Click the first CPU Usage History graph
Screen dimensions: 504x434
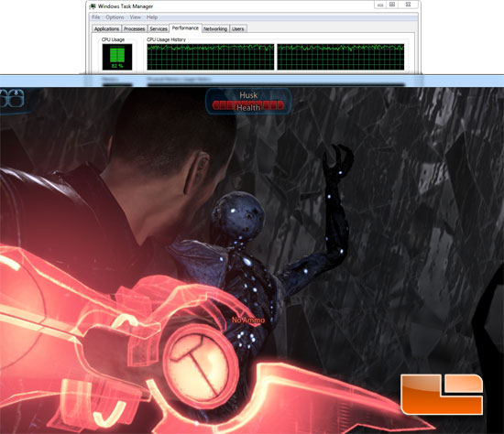pyautogui.click(x=211, y=57)
